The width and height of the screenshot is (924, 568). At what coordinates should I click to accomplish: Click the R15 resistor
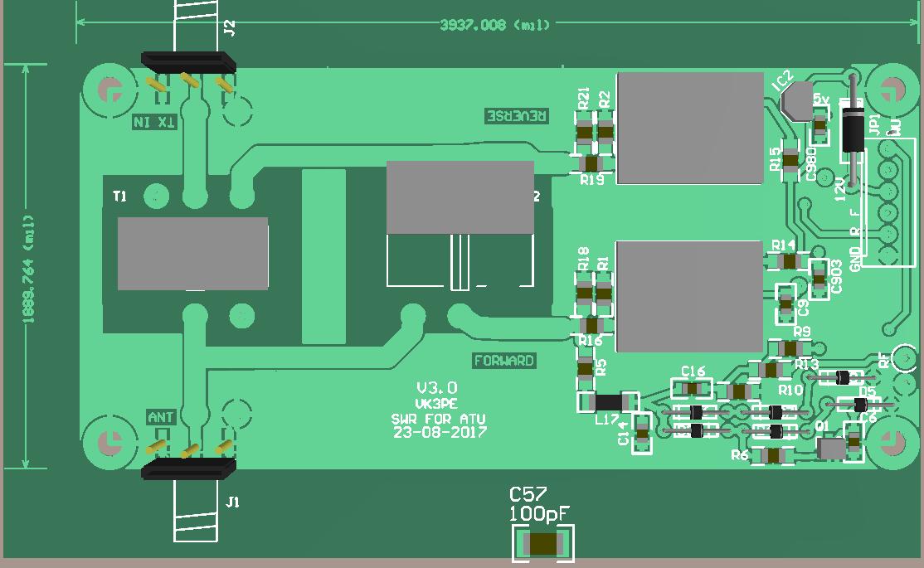pos(790,162)
